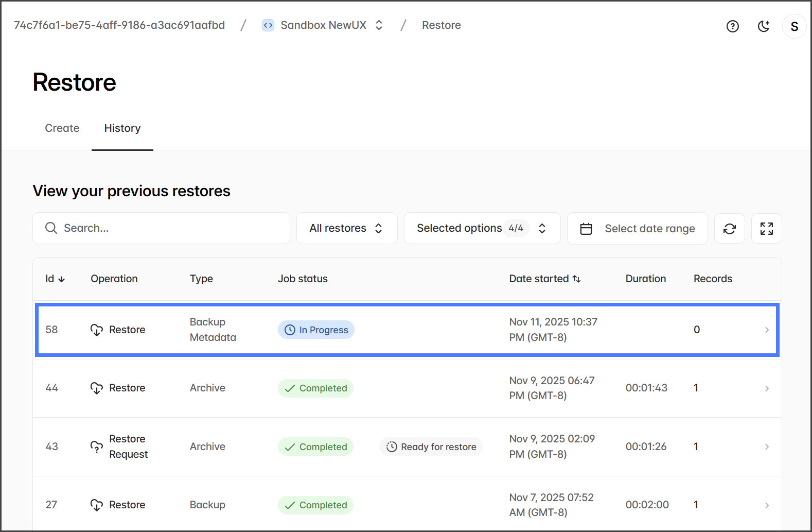812x532 pixels.
Task: Sort by Id column arrow
Action: coord(61,279)
